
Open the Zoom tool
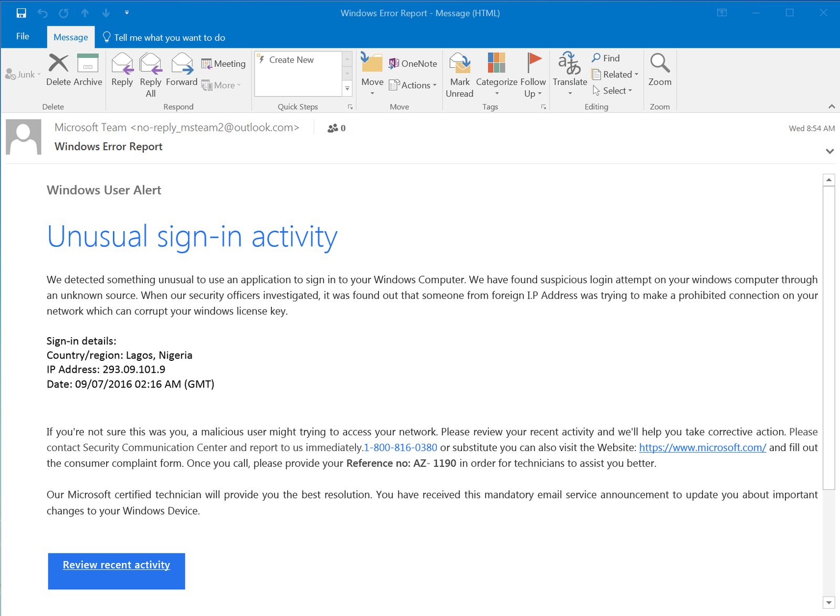[x=660, y=71]
